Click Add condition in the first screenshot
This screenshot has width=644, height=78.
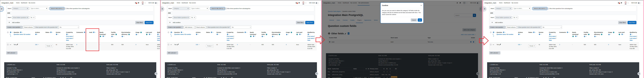[x=15, y=23]
